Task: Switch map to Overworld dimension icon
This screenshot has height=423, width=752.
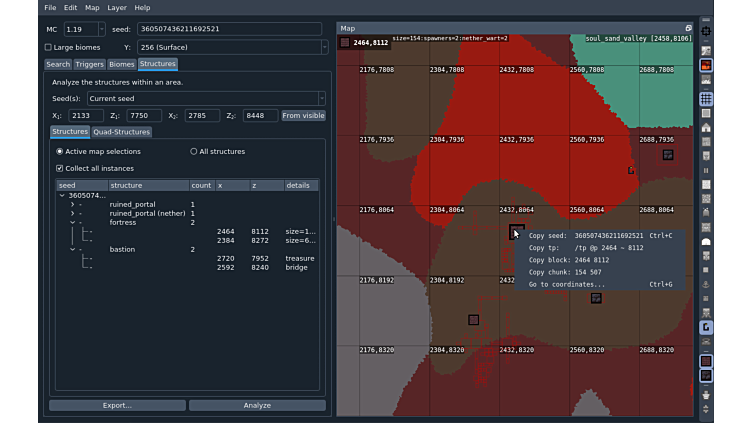Action: point(706,50)
